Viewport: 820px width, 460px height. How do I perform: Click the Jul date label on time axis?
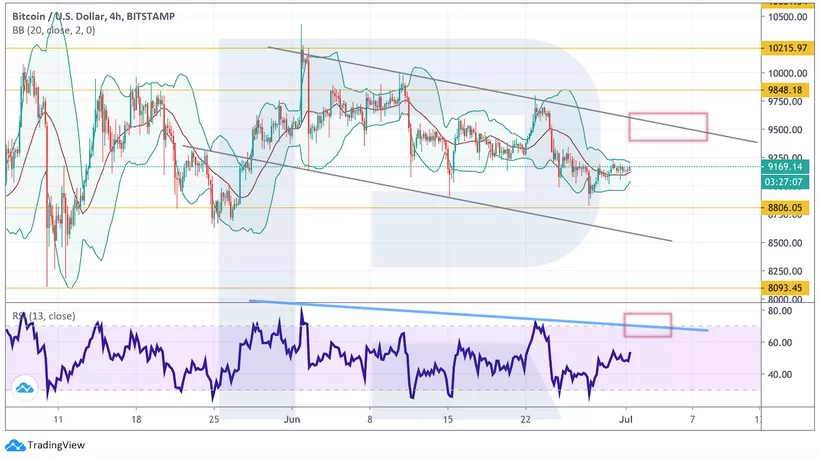[x=629, y=420]
